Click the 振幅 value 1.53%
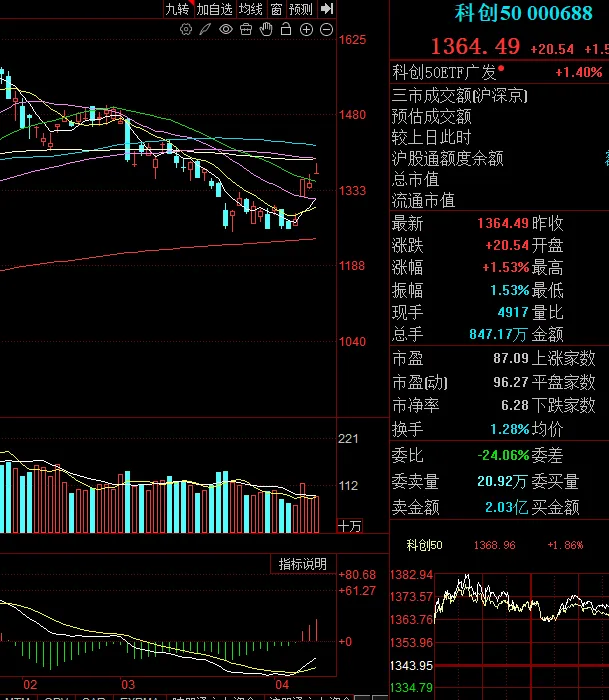The image size is (609, 700). (509, 290)
